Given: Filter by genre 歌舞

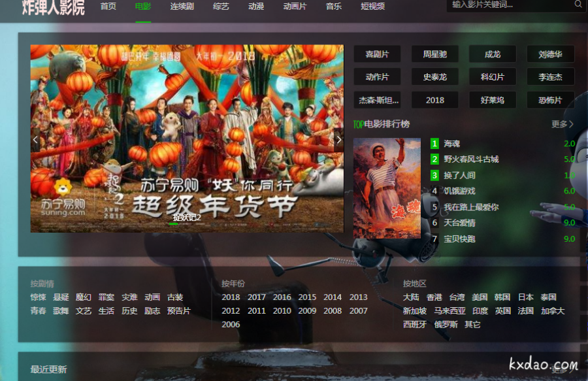Looking at the screenshot, I should (x=61, y=311).
